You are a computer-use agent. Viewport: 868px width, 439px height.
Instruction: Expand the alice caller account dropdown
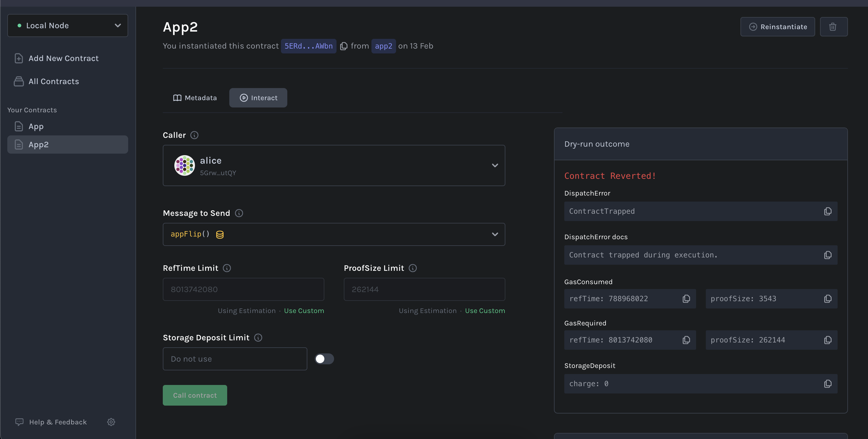click(x=494, y=165)
